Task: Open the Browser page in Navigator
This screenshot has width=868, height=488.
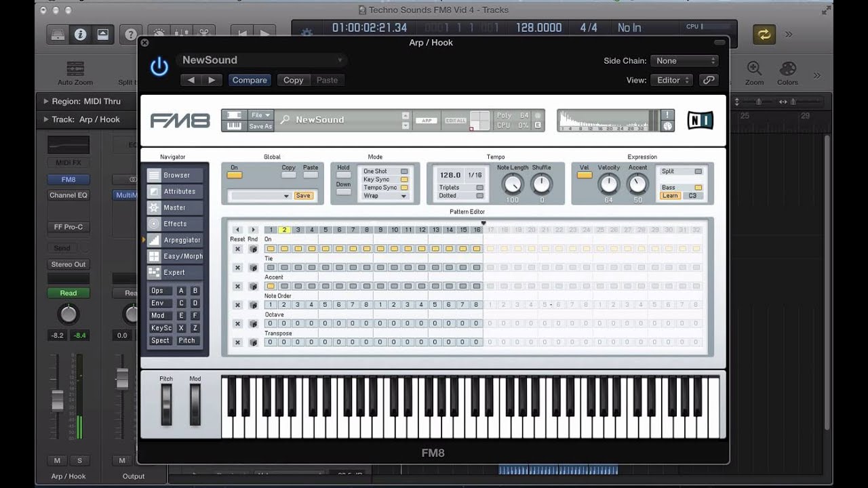Action: 176,175
